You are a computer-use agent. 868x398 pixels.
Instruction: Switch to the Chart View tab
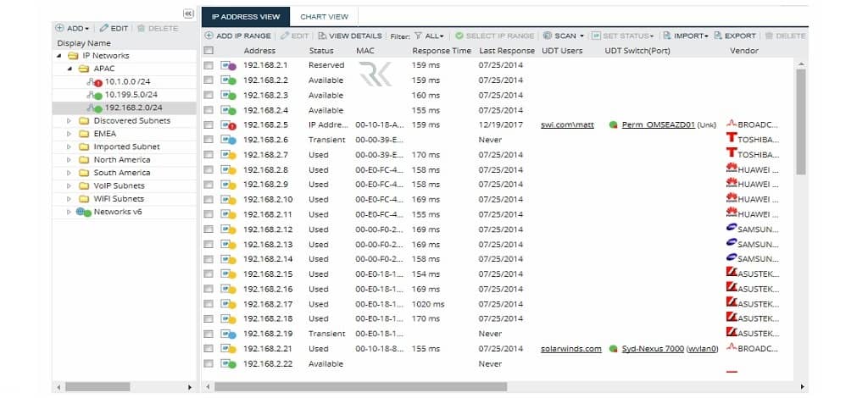[x=324, y=16]
